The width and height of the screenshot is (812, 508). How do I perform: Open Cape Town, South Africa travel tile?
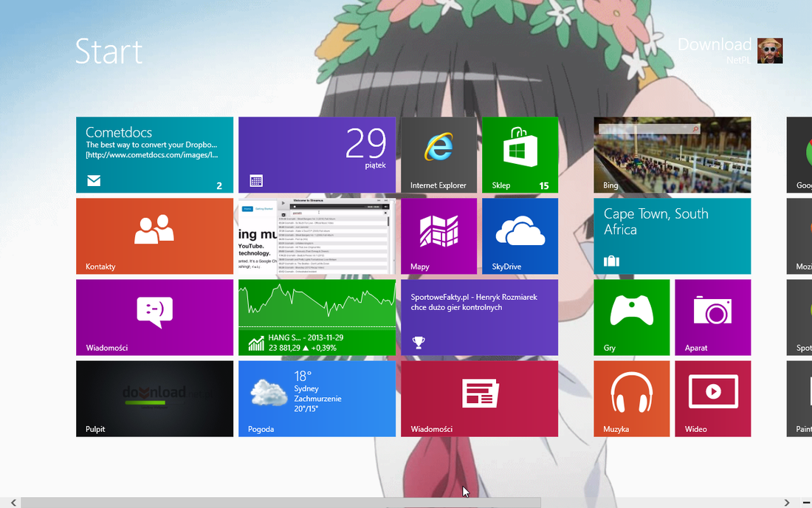(x=672, y=236)
